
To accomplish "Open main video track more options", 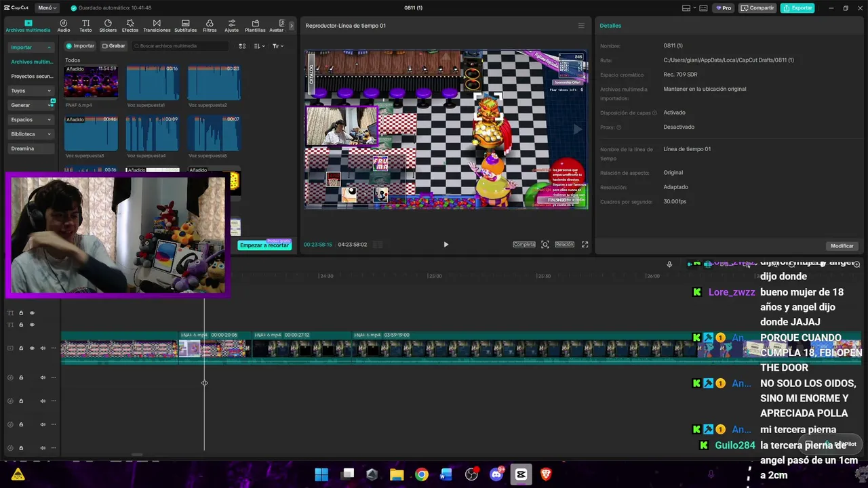I will [x=54, y=348].
